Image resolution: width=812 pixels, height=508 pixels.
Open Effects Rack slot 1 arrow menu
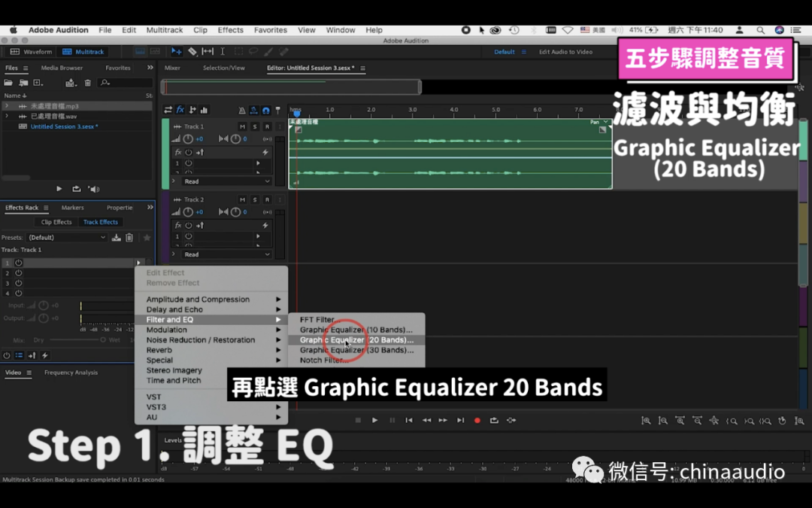(138, 263)
